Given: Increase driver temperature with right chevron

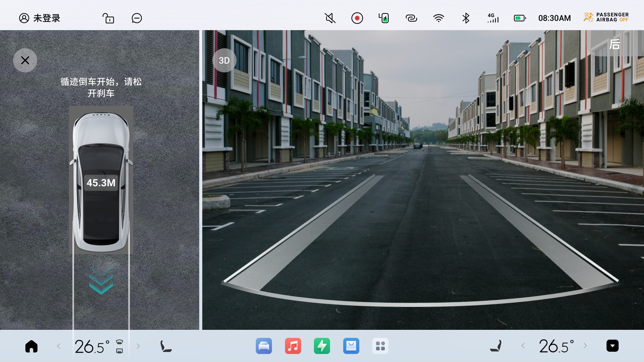Looking at the screenshot, I should point(138,346).
